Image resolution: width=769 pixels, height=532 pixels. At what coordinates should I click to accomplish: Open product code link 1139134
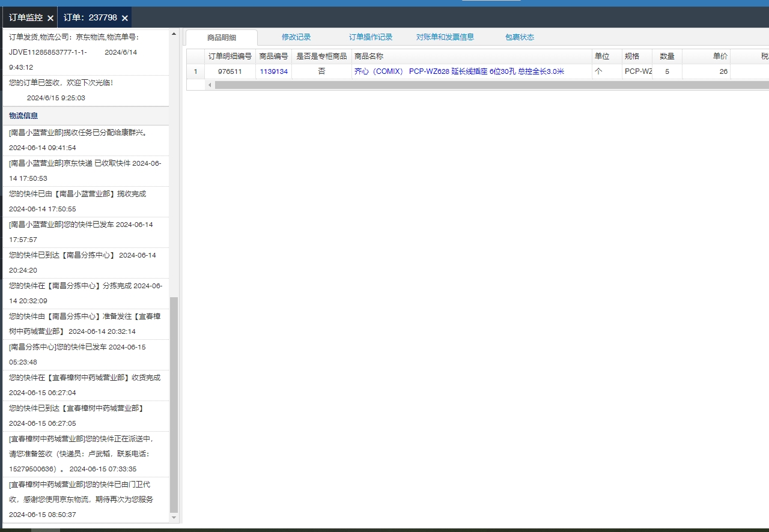(273, 71)
